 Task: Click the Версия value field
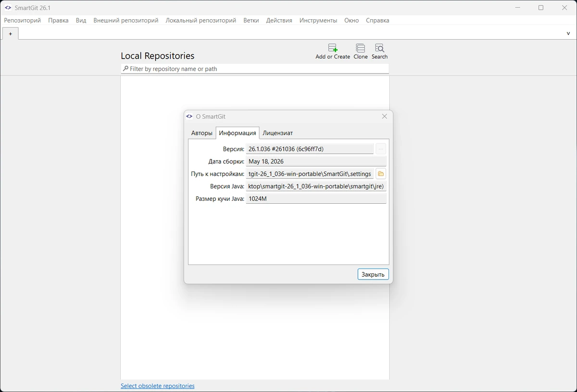310,149
